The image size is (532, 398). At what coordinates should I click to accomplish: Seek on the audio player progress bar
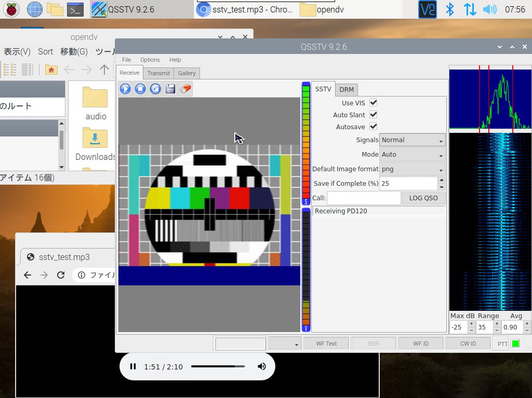click(x=218, y=366)
